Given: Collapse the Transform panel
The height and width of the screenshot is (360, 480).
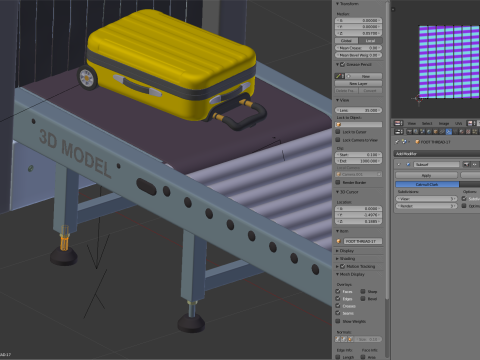Looking at the screenshot, I should click(337, 4).
